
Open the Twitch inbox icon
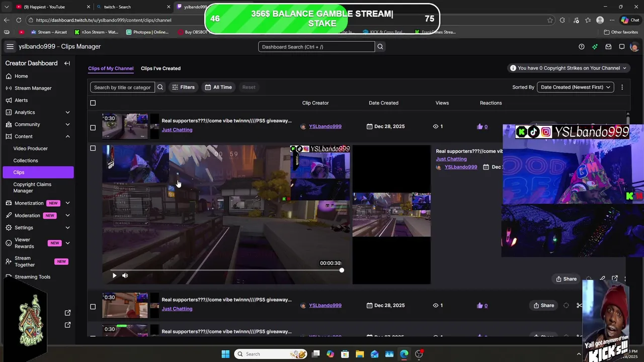[608, 47]
